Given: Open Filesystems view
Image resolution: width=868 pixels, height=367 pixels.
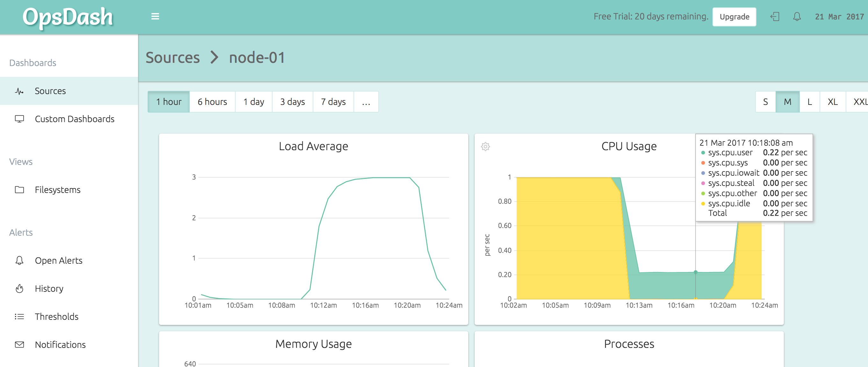Looking at the screenshot, I should pyautogui.click(x=69, y=190).
